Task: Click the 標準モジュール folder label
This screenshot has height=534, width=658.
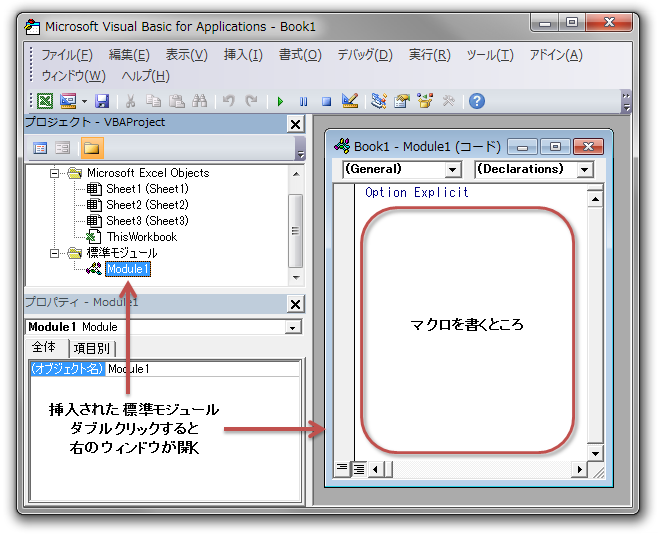Action: tap(122, 253)
